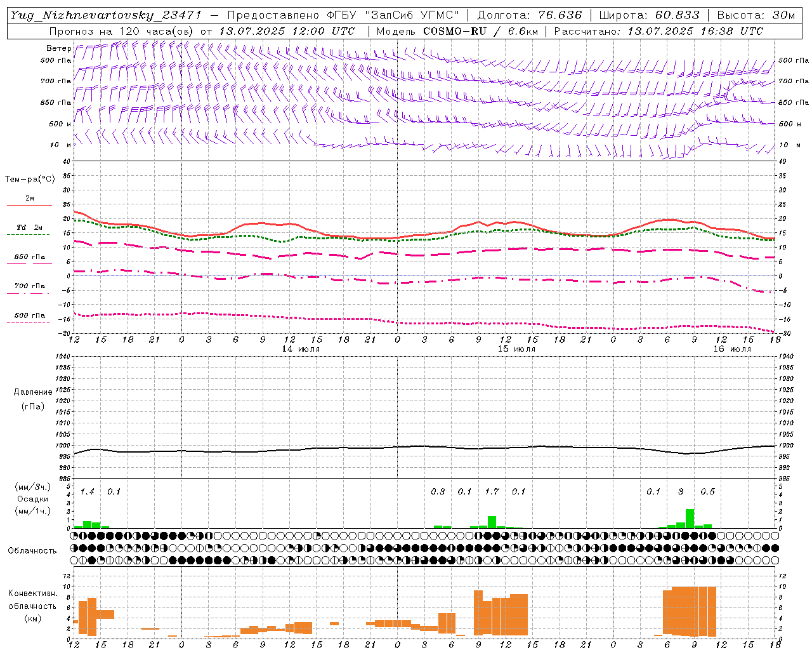The image size is (812, 650).
Task: Select the '(мм/3ч.)' precipitation unit label
Action: 32,487
